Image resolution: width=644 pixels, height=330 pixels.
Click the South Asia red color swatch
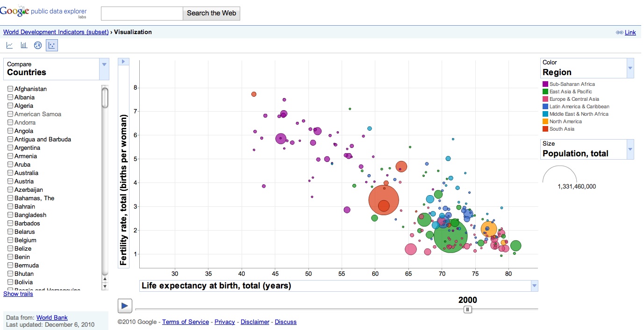click(x=545, y=129)
